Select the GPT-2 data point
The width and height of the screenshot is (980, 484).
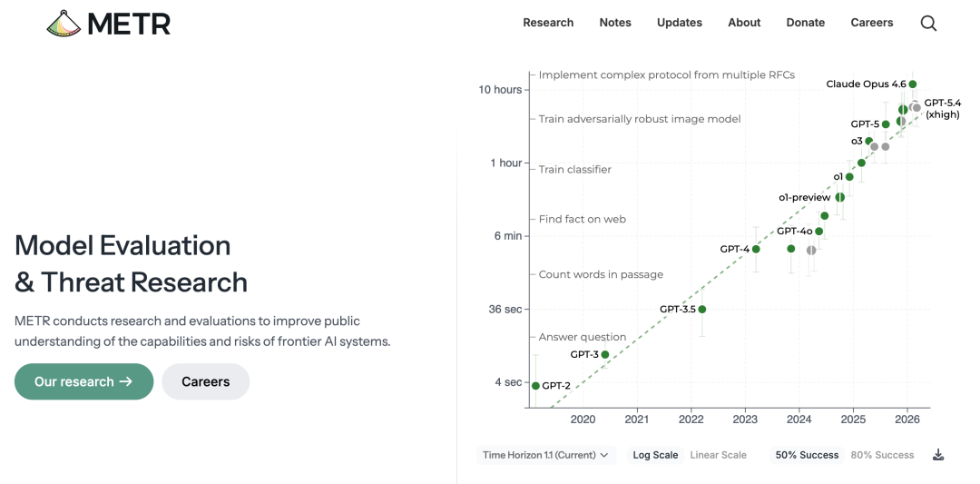coord(535,386)
